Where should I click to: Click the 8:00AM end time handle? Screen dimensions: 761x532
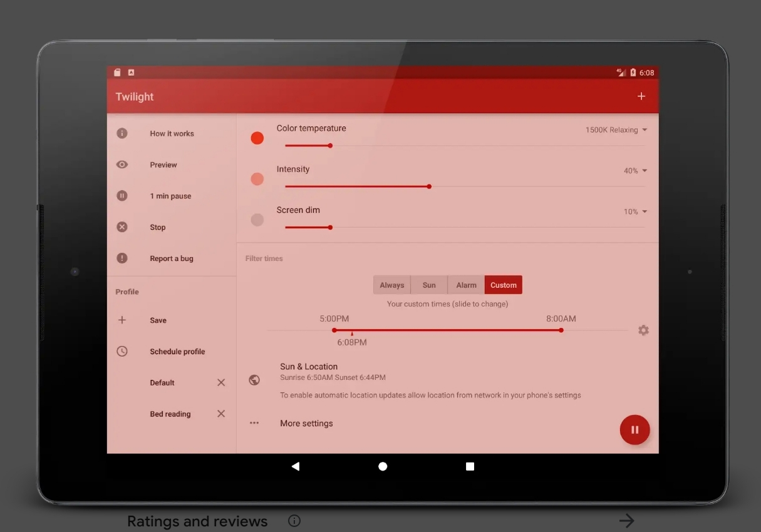click(x=561, y=330)
